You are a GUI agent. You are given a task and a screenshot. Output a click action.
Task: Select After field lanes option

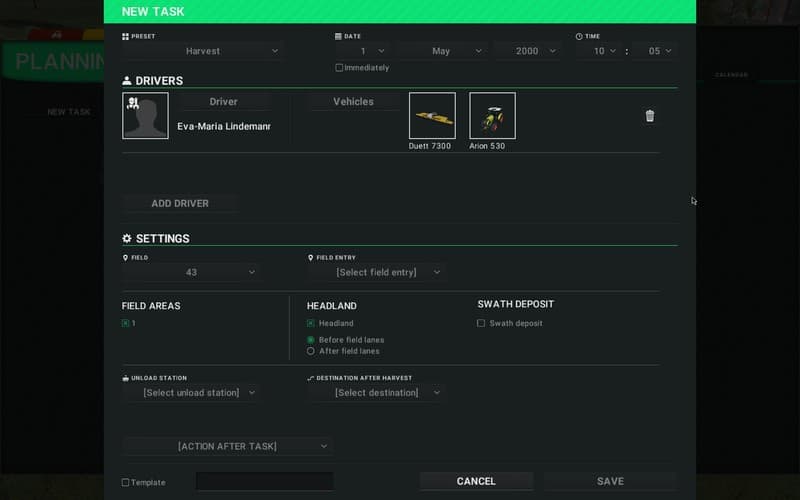click(x=311, y=351)
